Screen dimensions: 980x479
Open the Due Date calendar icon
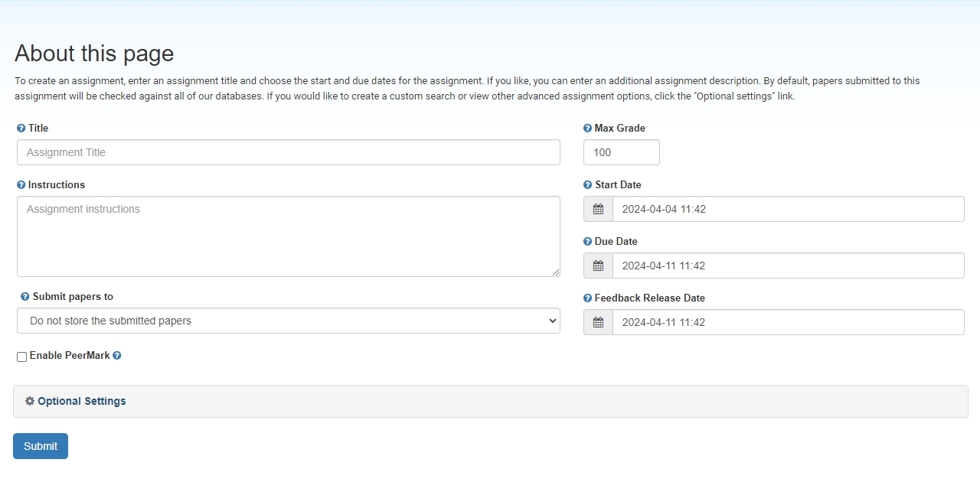tap(598, 266)
